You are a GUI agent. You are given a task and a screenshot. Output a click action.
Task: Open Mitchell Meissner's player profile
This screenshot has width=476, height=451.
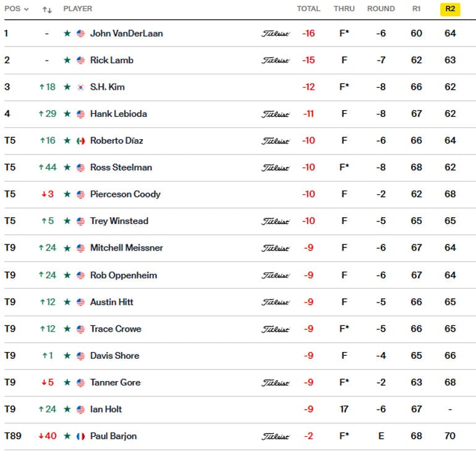127,248
